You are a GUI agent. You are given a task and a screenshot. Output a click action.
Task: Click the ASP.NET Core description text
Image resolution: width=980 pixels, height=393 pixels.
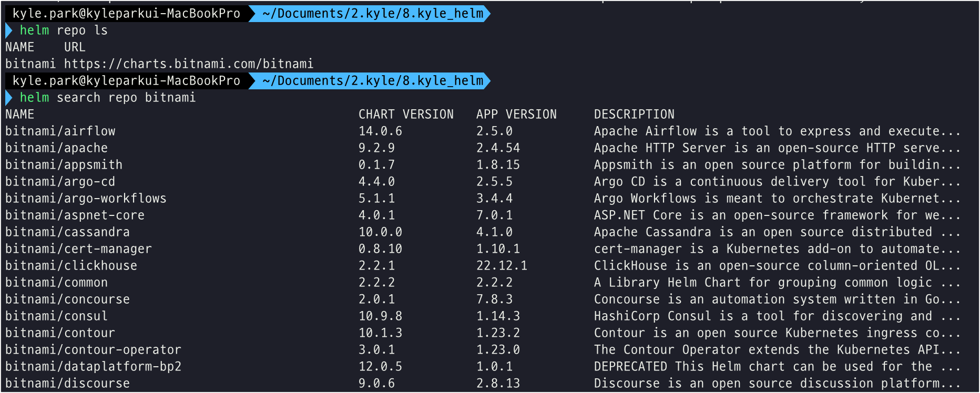click(x=778, y=215)
